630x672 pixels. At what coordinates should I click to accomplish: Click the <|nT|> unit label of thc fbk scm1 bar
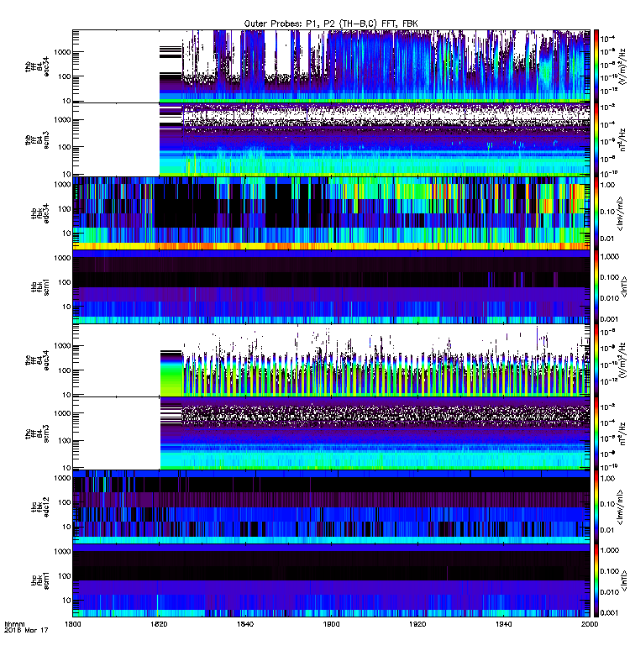point(623,580)
